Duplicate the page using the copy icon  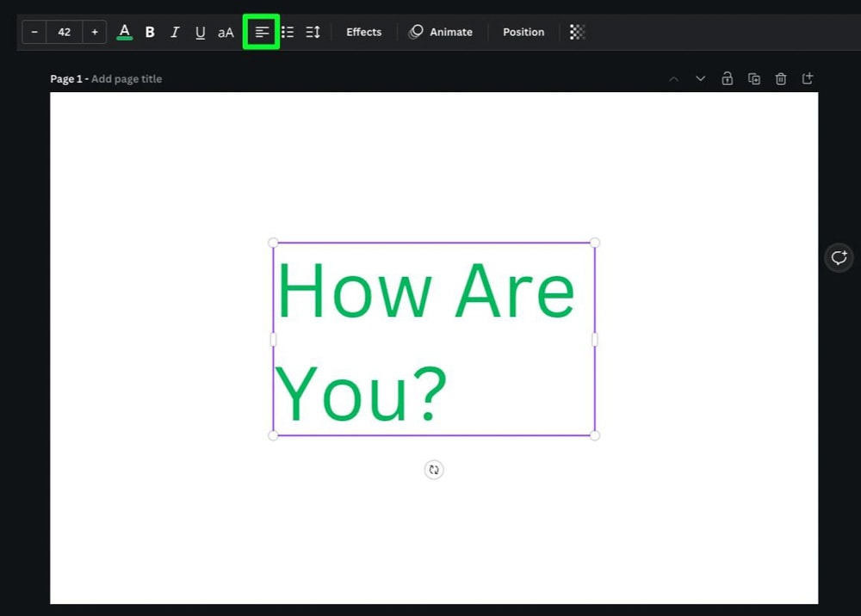pyautogui.click(x=754, y=79)
